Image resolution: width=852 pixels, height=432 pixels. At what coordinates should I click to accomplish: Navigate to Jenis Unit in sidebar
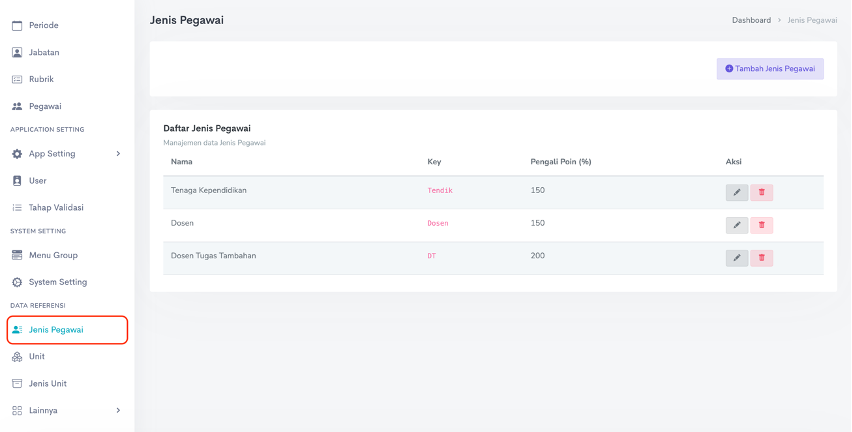tap(47, 383)
